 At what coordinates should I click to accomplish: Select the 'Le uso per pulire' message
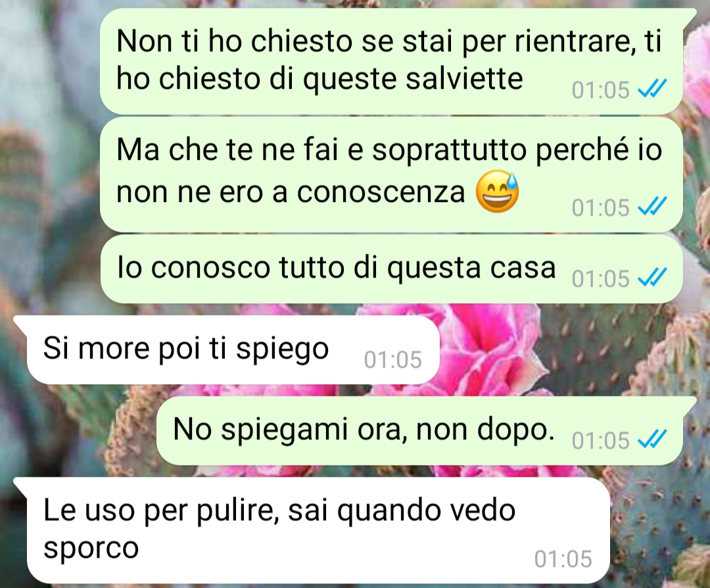[x=312, y=530]
